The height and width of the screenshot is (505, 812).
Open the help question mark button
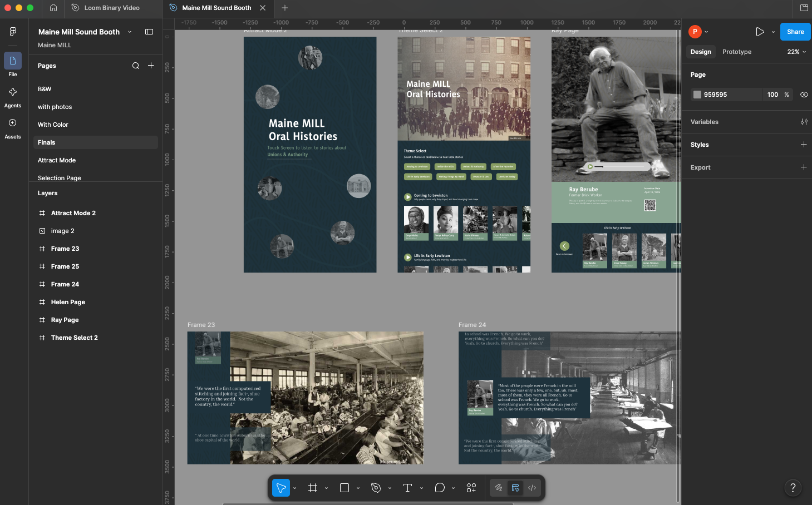click(x=793, y=488)
